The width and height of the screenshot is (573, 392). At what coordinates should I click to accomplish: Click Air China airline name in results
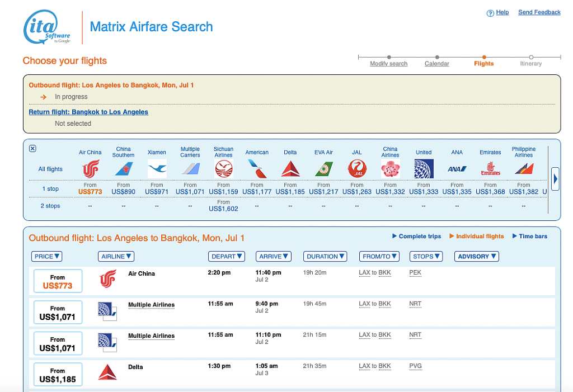pyautogui.click(x=142, y=273)
